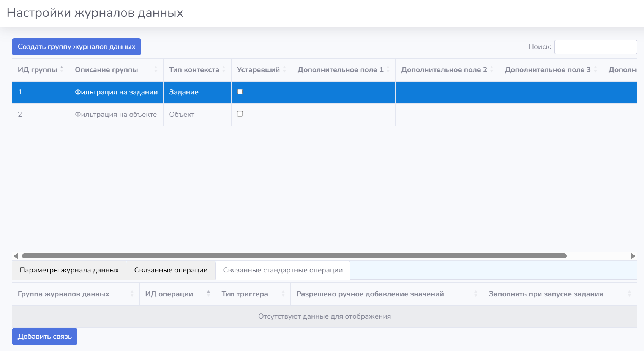Focus the Поиск search field

tap(595, 47)
